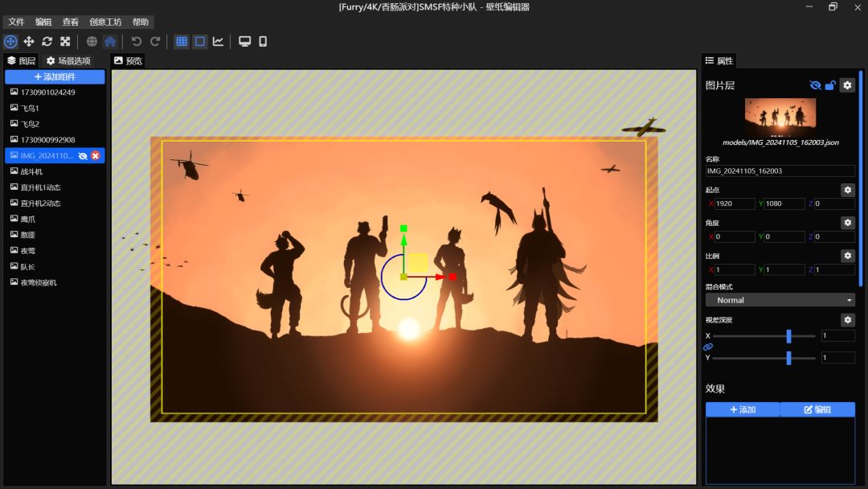Select the rotate tool in toolbar

(47, 41)
